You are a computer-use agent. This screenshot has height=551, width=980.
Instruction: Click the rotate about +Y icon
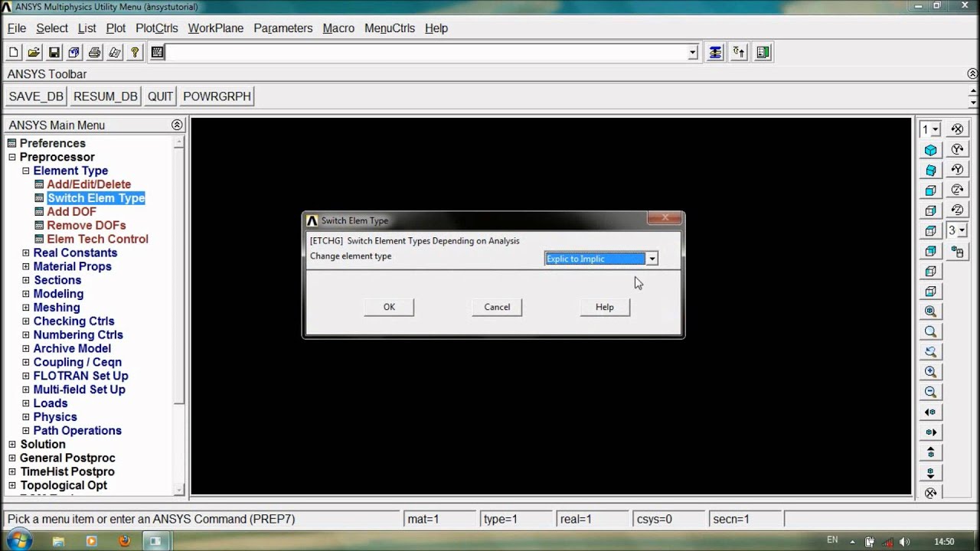point(956,149)
